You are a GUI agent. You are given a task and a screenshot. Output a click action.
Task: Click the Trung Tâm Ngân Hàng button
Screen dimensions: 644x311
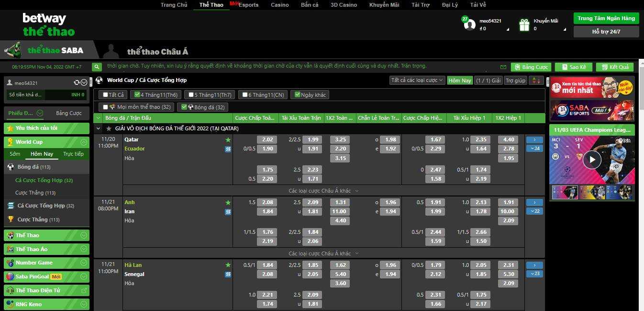[606, 18]
